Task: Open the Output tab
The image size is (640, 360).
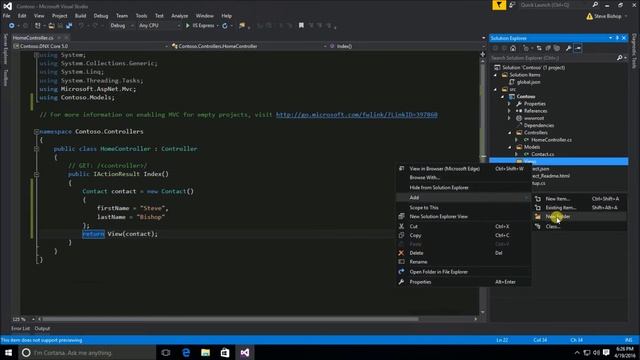Action: pyautogui.click(x=42, y=329)
